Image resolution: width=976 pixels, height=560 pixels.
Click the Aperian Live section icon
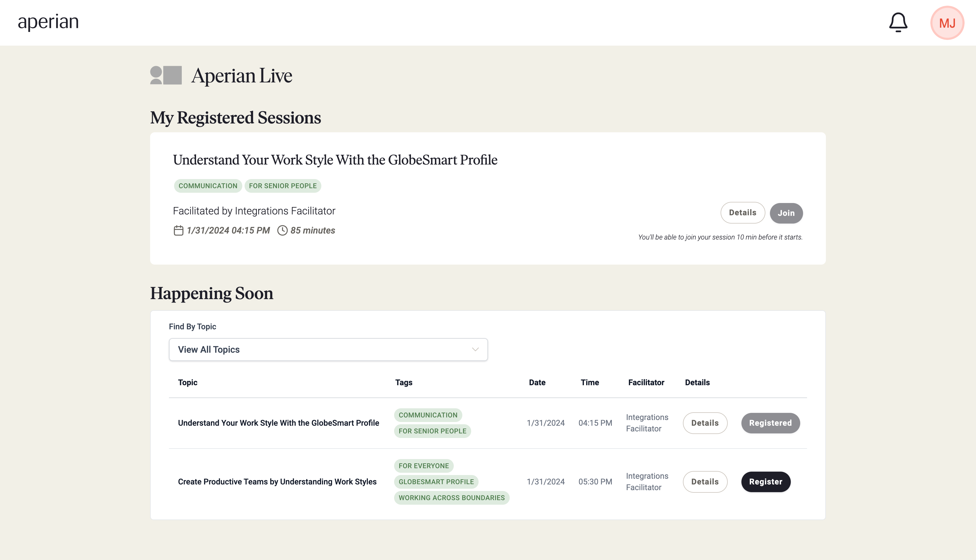[166, 75]
